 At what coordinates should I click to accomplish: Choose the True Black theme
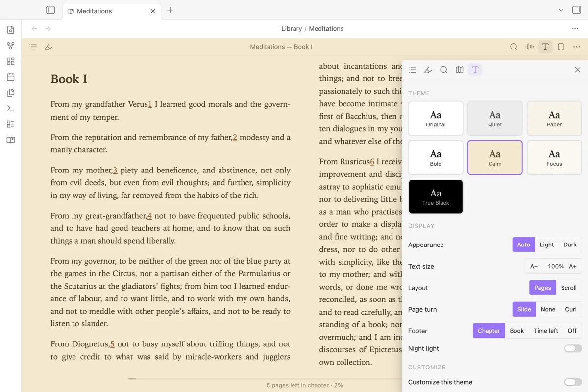[436, 197]
